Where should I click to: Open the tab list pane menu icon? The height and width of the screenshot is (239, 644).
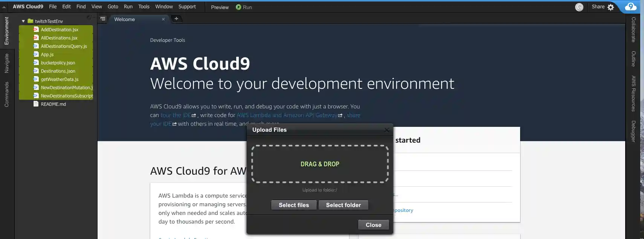[x=103, y=19]
